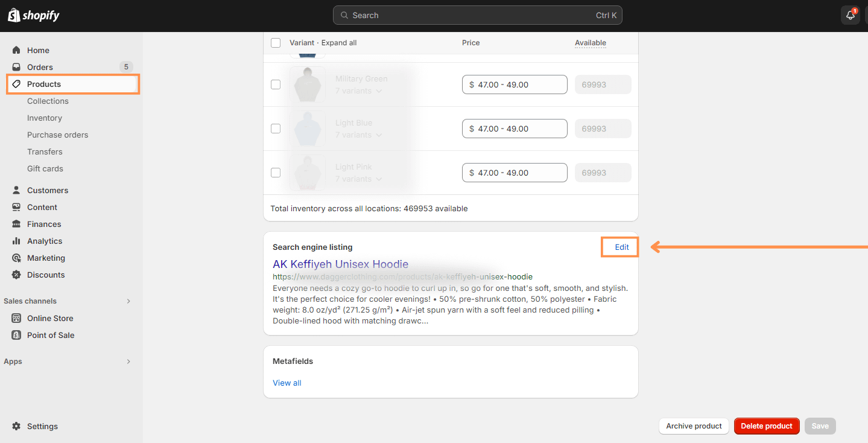Click Archive product button
The width and height of the screenshot is (868, 443).
[694, 426]
